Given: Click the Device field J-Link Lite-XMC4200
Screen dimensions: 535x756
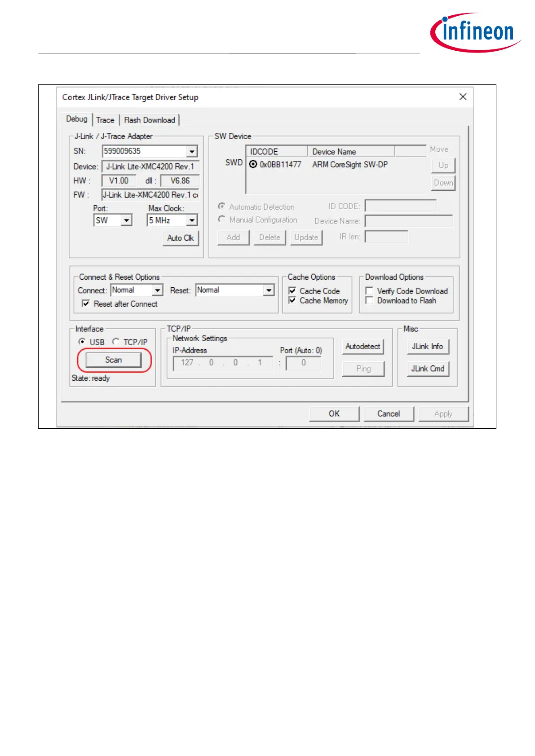Looking at the screenshot, I should point(150,167).
